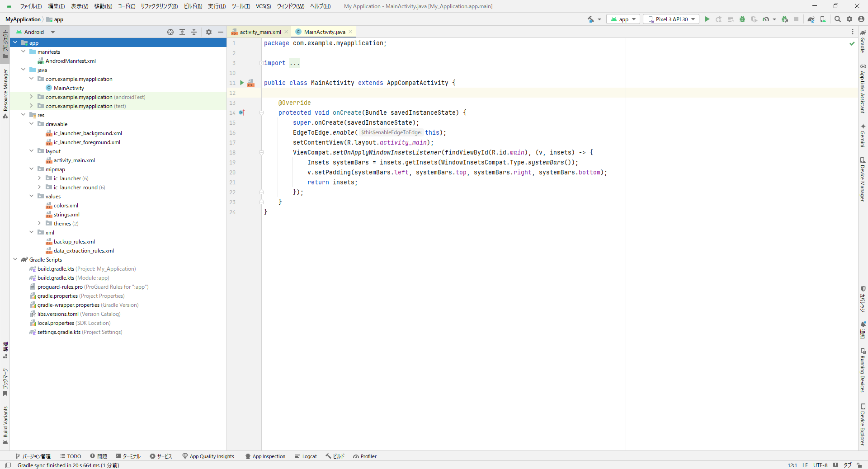Click the Make Project hammer icon
The image size is (868, 469).
point(591,19)
